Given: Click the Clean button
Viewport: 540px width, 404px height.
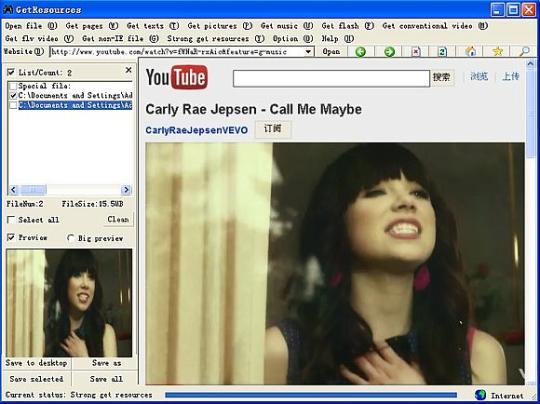Looking at the screenshot, I should coord(118,219).
